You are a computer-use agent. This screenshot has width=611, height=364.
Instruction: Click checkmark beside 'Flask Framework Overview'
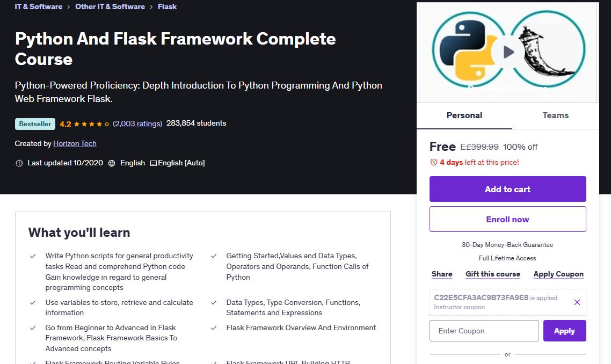pos(214,327)
